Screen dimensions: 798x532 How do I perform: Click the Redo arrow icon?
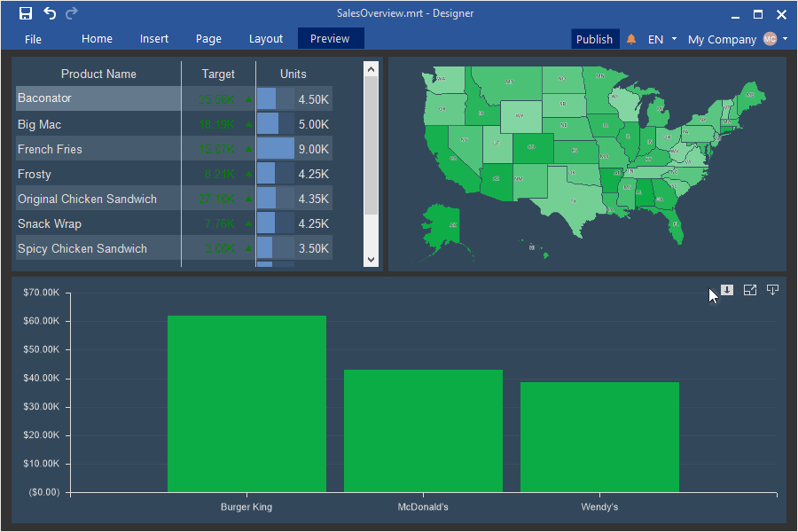tap(72, 13)
